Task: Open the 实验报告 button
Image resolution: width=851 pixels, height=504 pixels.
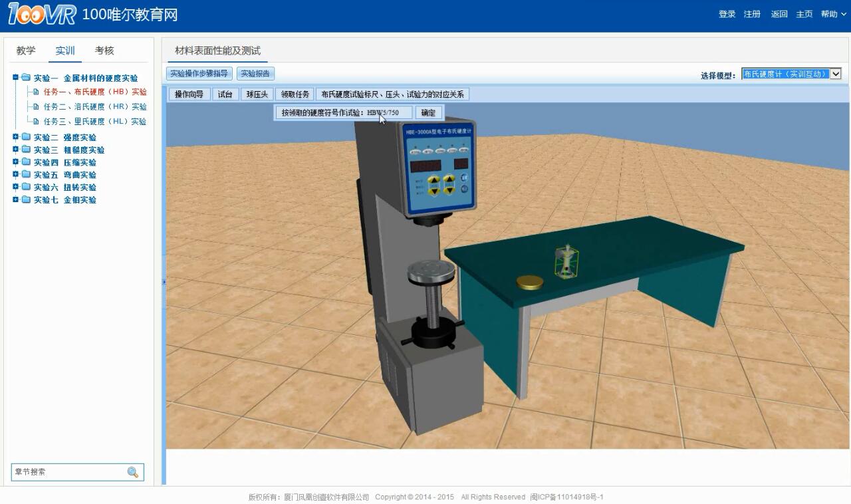Action: pos(255,74)
